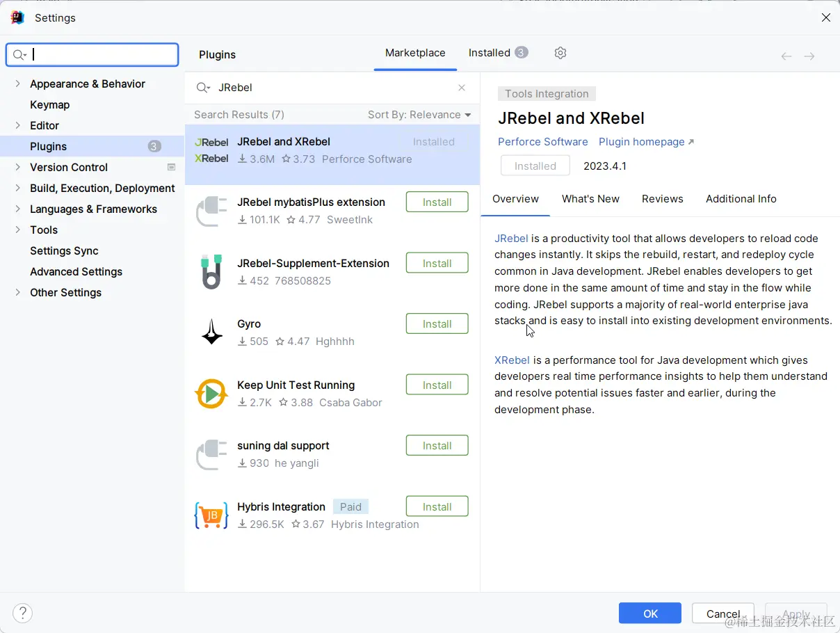Viewport: 840px width, 633px height.
Task: Click the Paid tag on Hybris Integration
Action: (350, 507)
